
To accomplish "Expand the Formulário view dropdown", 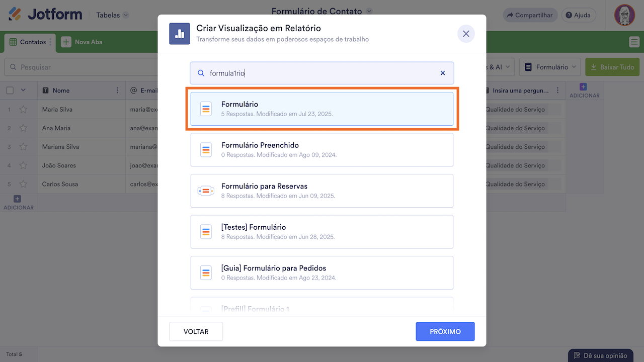I will tap(552, 67).
